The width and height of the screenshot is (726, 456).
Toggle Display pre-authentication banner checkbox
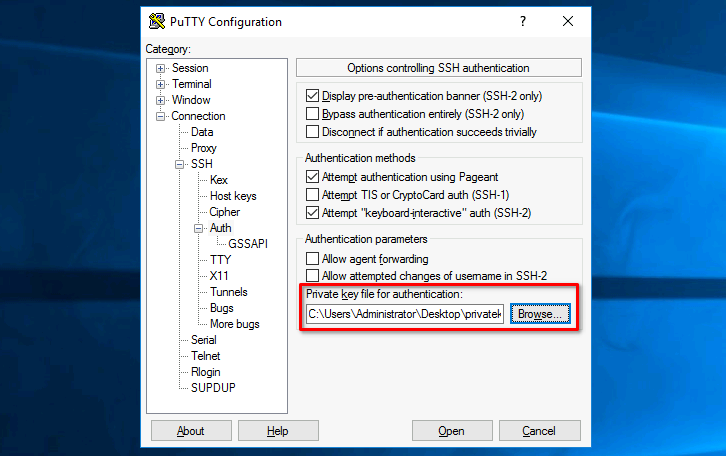pyautogui.click(x=313, y=96)
